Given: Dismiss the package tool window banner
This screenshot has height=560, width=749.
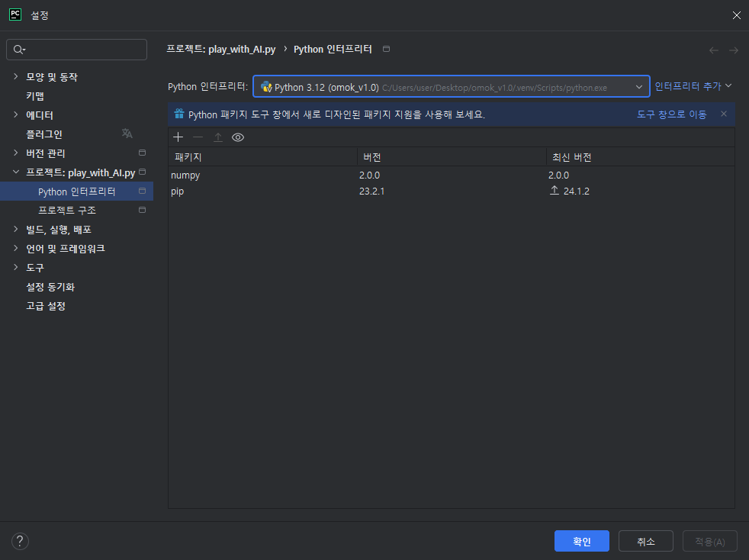Looking at the screenshot, I should coord(724,114).
